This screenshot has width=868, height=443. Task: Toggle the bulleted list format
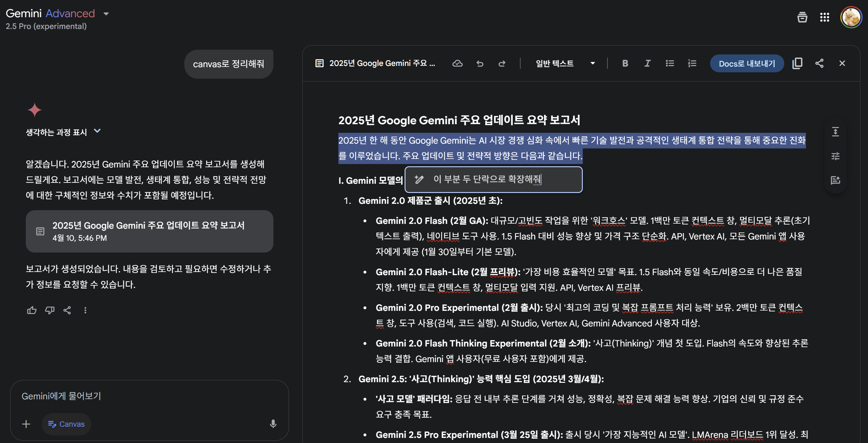(670, 63)
